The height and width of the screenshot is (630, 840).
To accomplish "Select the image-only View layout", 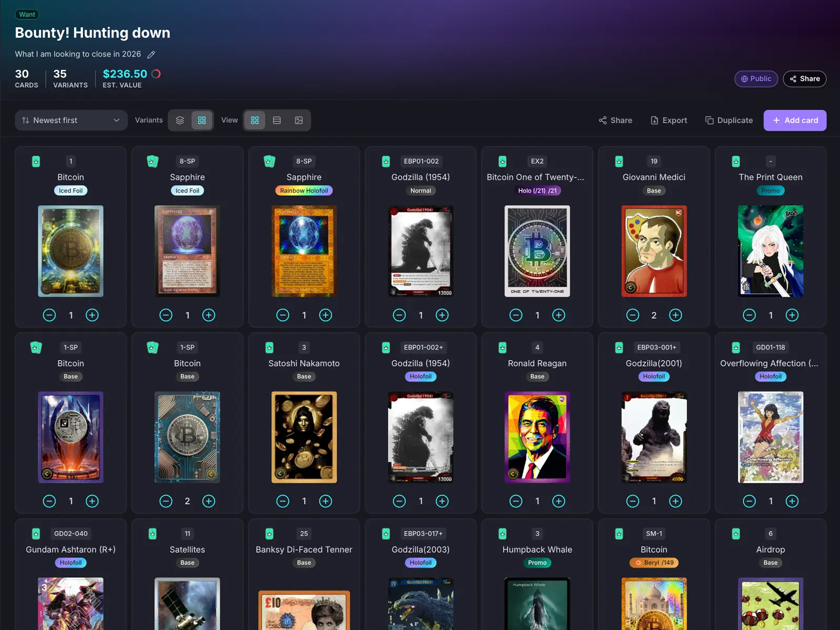I will point(299,120).
